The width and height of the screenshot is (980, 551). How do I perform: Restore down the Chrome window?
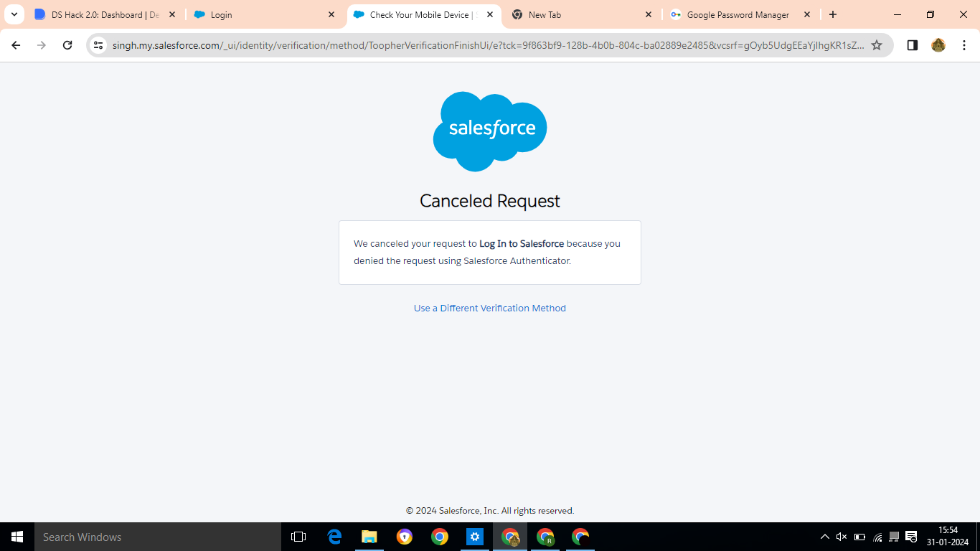tap(930, 14)
